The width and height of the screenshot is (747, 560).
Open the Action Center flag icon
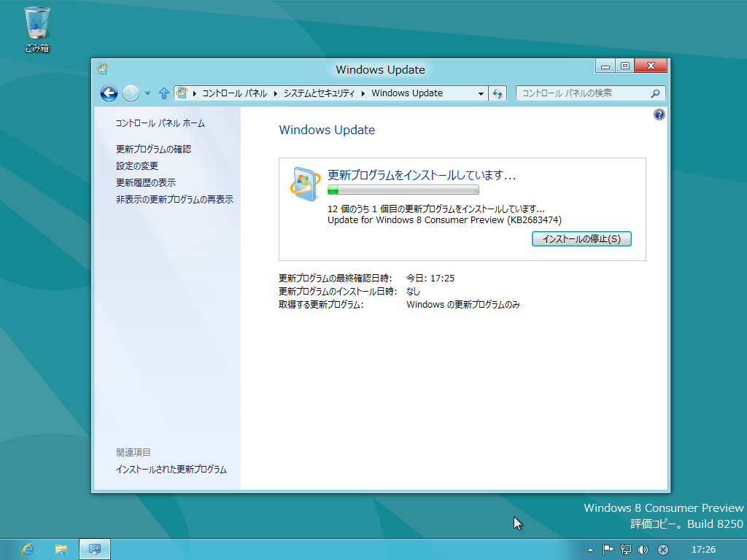point(608,550)
